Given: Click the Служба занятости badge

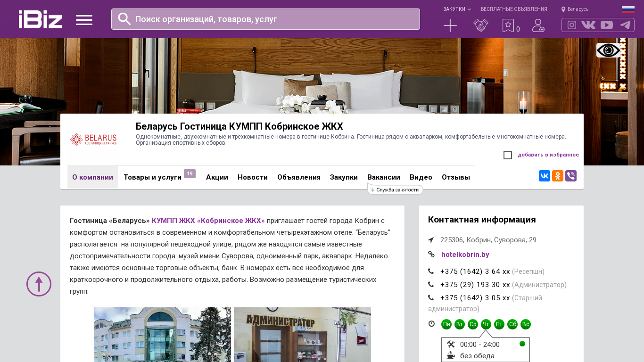Looking at the screenshot, I should click(x=395, y=190).
